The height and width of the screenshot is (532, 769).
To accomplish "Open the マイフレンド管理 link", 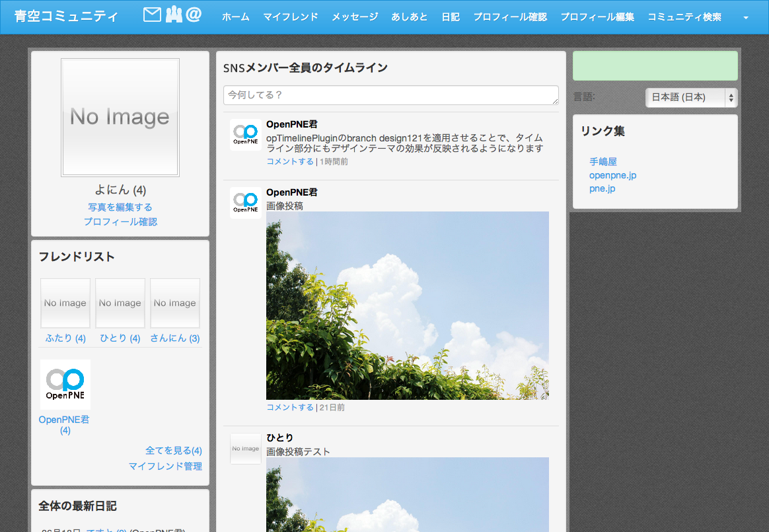I will (x=165, y=466).
